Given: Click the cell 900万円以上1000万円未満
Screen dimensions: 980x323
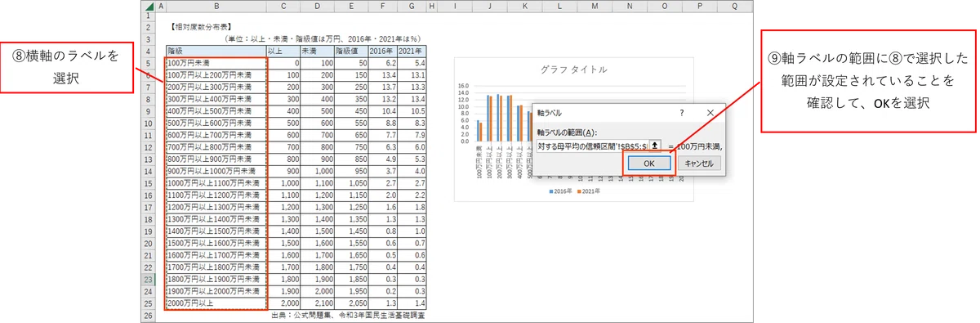Looking at the screenshot, I should pos(216,171).
